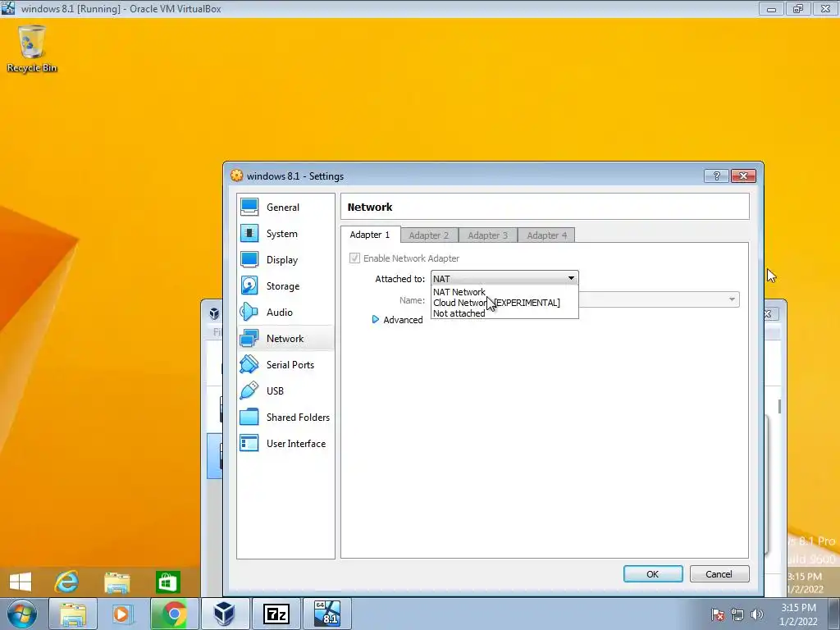This screenshot has width=840, height=630.
Task: Minimize the VirtualBox VM window
Action: pos(771,8)
